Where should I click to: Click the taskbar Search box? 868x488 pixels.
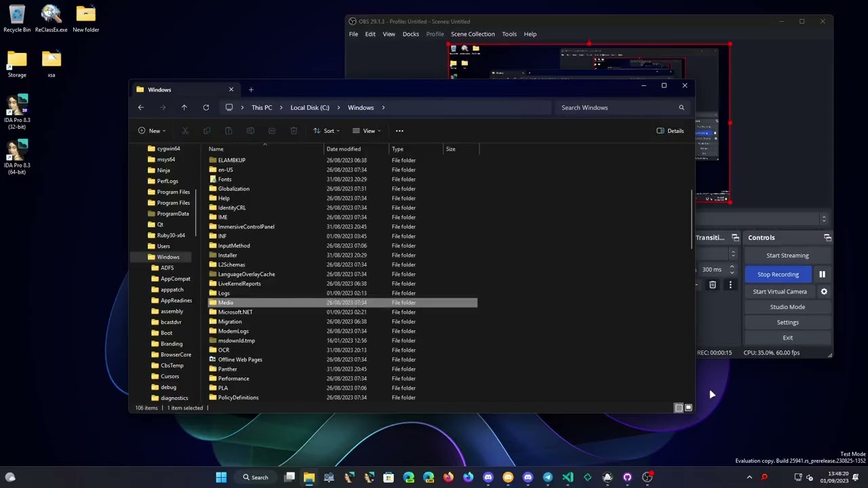[256, 477]
